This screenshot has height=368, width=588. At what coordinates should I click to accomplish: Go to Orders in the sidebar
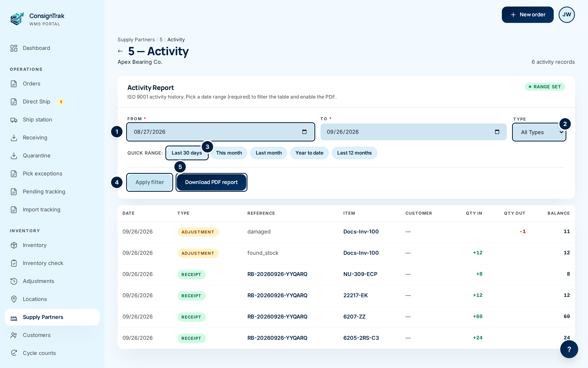[x=52, y=84]
